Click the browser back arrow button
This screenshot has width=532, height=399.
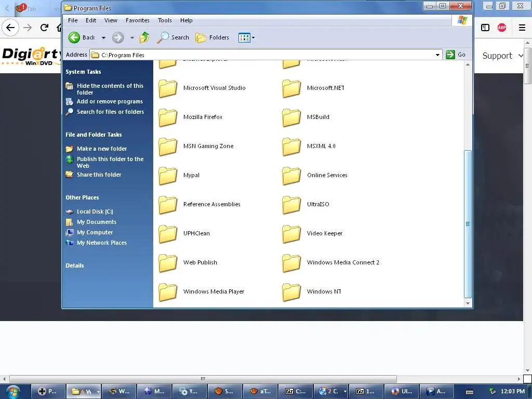pos(10,28)
